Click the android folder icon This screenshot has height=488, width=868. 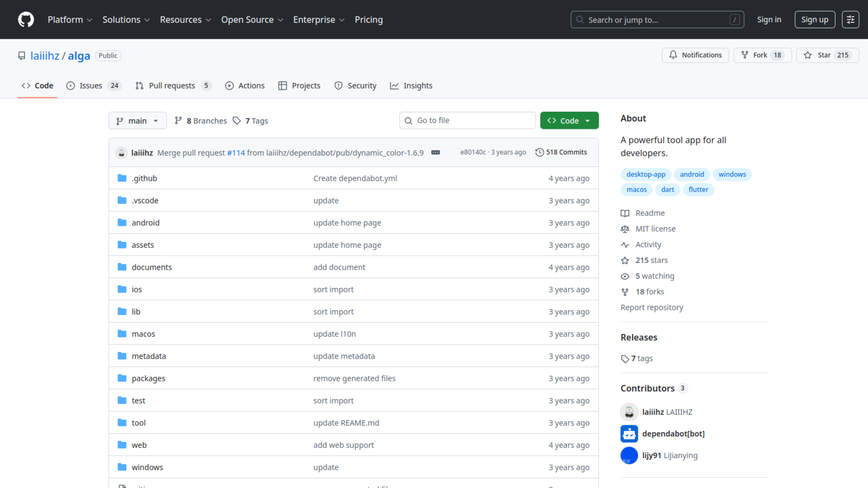pyautogui.click(x=122, y=222)
